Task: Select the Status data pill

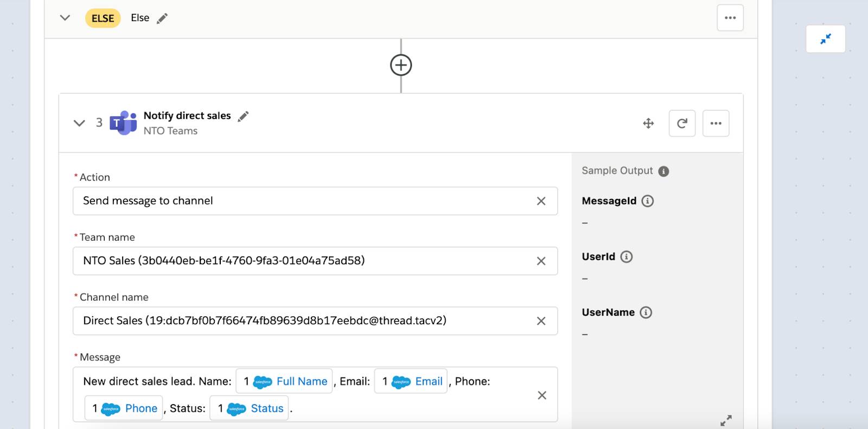Action: click(249, 408)
